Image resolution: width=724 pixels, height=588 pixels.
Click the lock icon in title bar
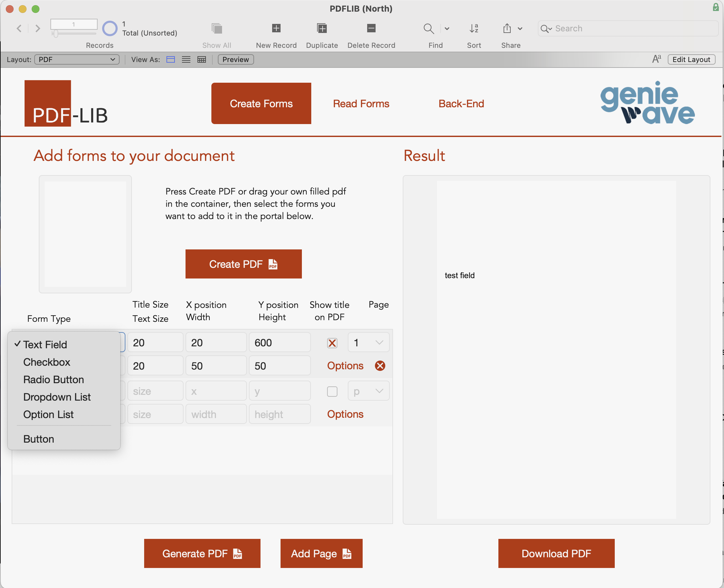click(x=716, y=7)
